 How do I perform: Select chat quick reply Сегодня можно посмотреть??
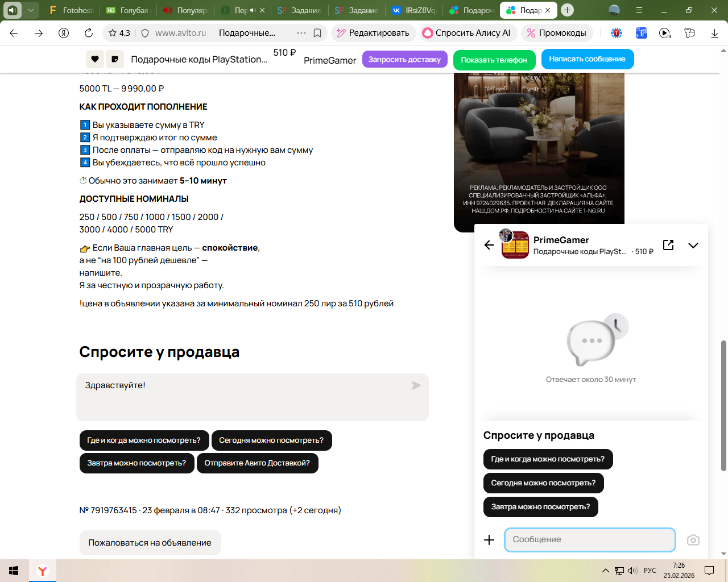543,483
